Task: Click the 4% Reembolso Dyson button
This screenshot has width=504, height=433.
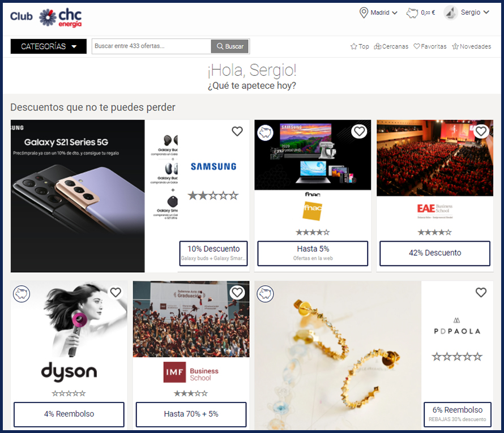Action: [x=69, y=414]
